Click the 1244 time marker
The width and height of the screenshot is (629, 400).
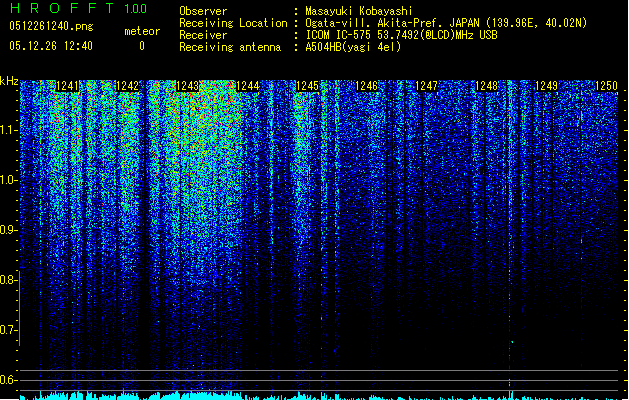(x=248, y=86)
